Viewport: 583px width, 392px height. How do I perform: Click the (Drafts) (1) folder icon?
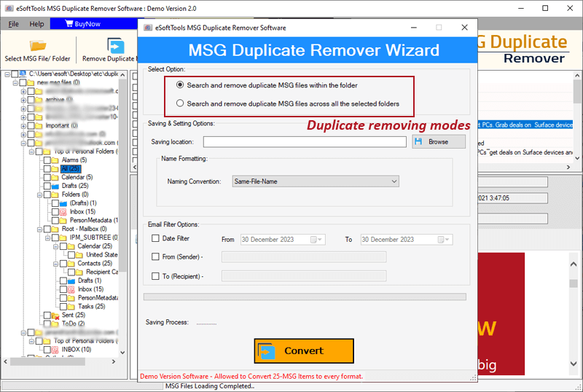pyautogui.click(x=63, y=203)
